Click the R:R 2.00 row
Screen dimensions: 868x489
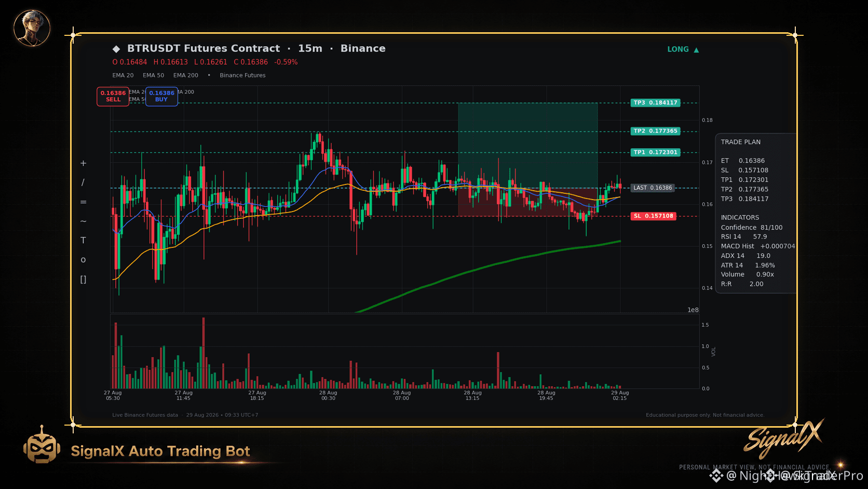[742, 284]
